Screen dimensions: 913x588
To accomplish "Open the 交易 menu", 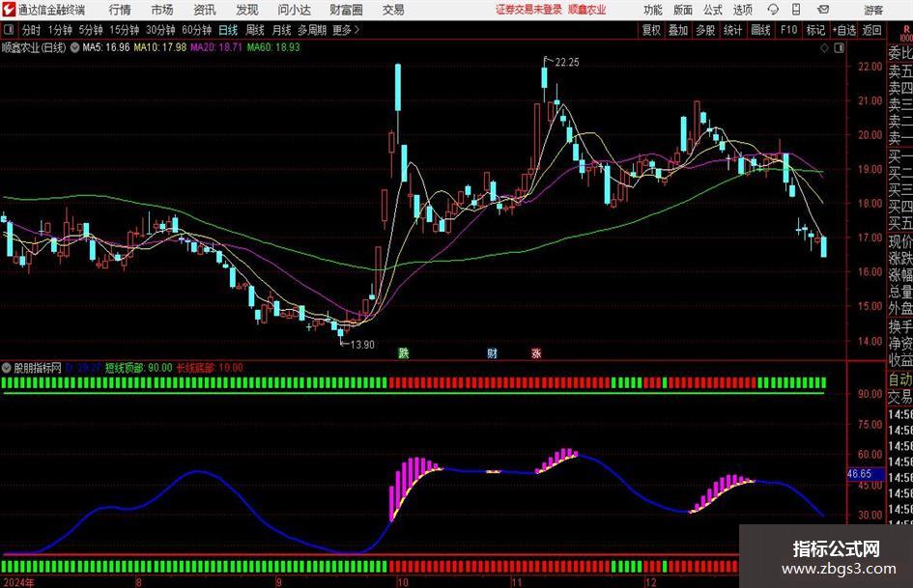I will click(393, 10).
